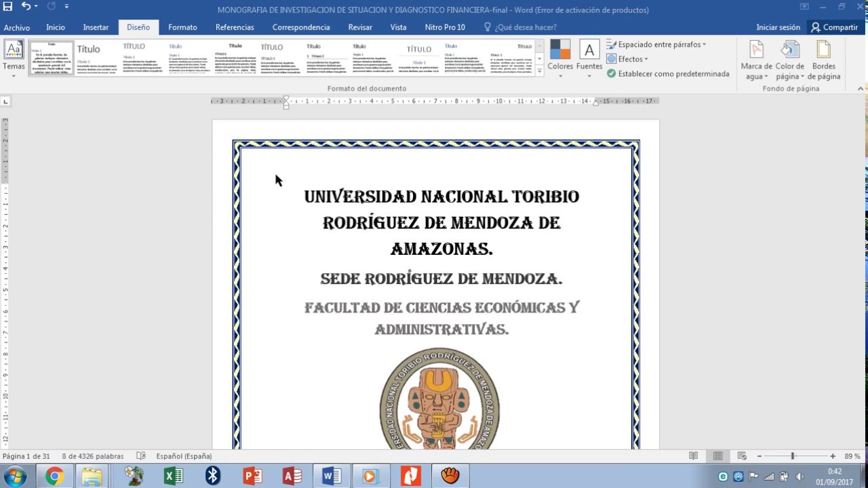Open the Nitro PDF taskbar icon
The width and height of the screenshot is (868, 488).
click(x=411, y=476)
